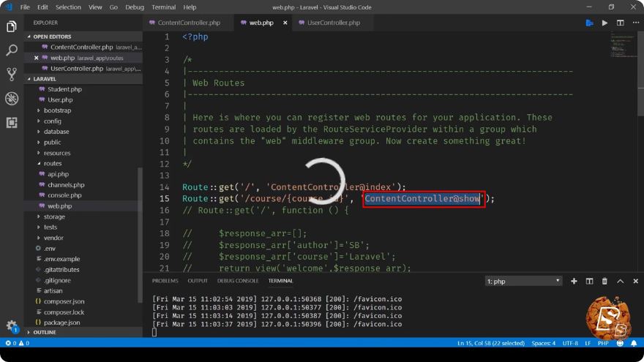Toggle the notifications bell in status bar
The height and width of the screenshot is (362, 644).
tap(634, 343)
